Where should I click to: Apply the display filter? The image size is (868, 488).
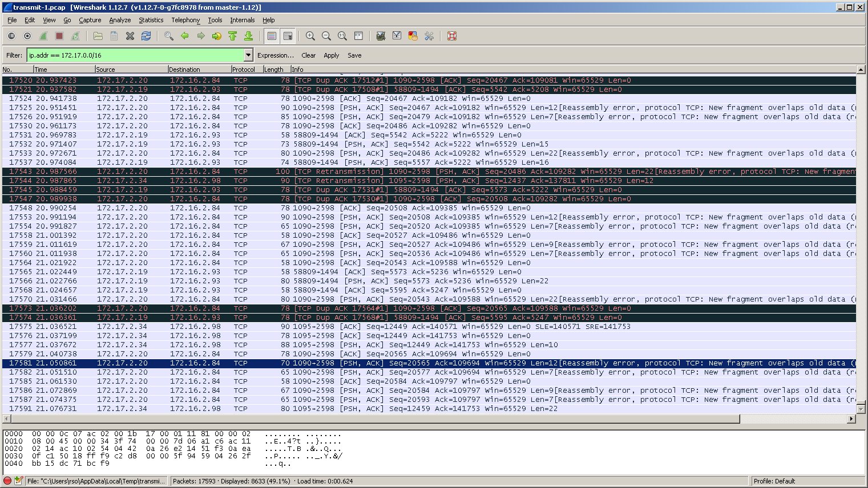click(331, 55)
